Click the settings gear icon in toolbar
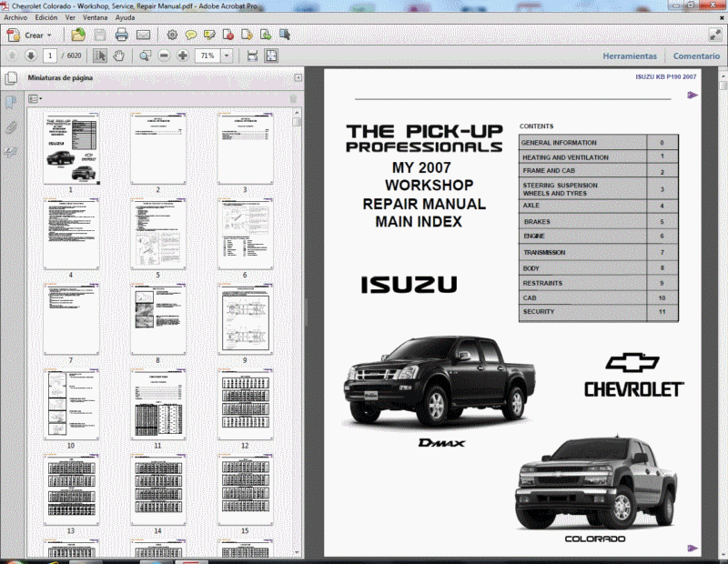Viewport: 728px width, 564px height. [x=172, y=35]
